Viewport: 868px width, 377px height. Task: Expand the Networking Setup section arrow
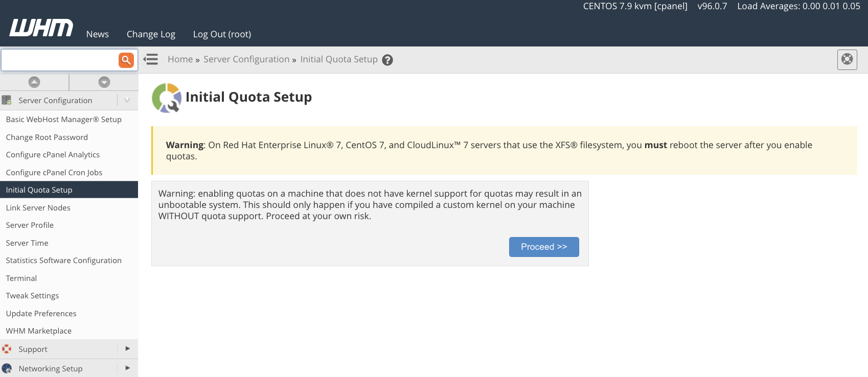pyautogui.click(x=127, y=368)
